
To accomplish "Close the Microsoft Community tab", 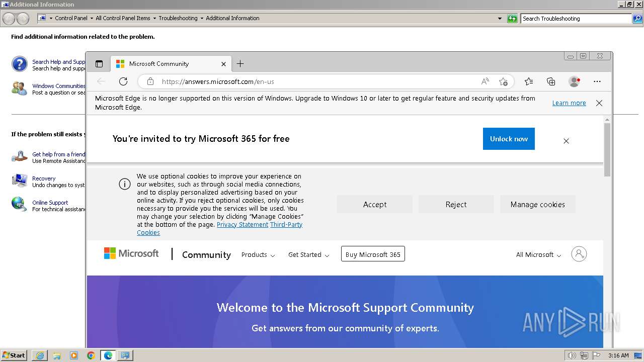I will (223, 64).
